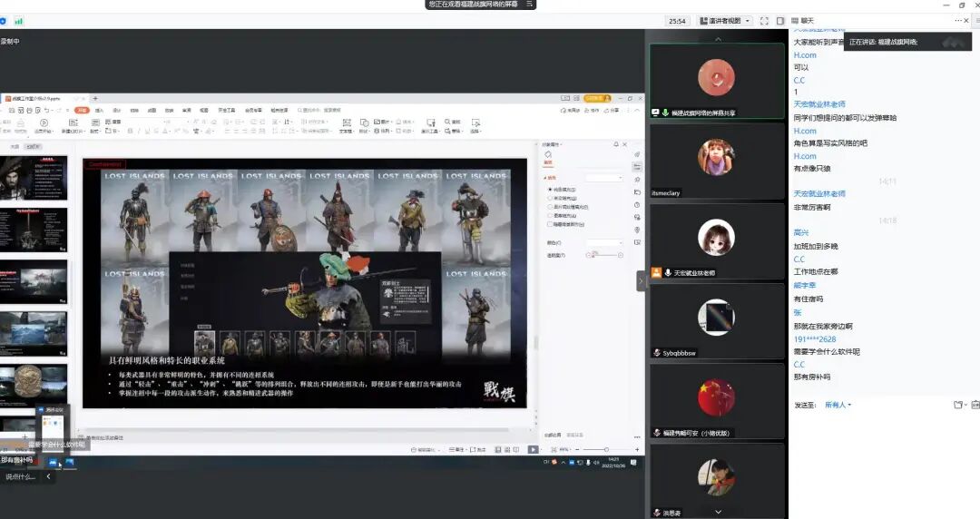
Task: Select the pattern fill radio button
Action: 551,216
